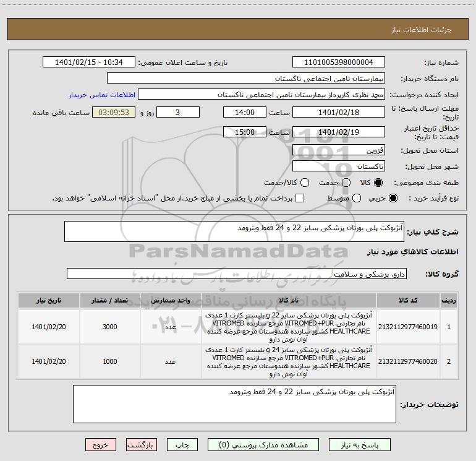
Task: Click the price validity time 15:00
Action: click(x=245, y=132)
